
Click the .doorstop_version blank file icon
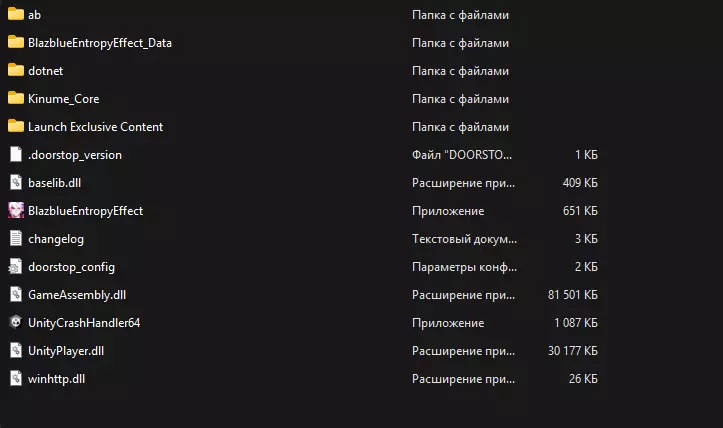(x=15, y=155)
